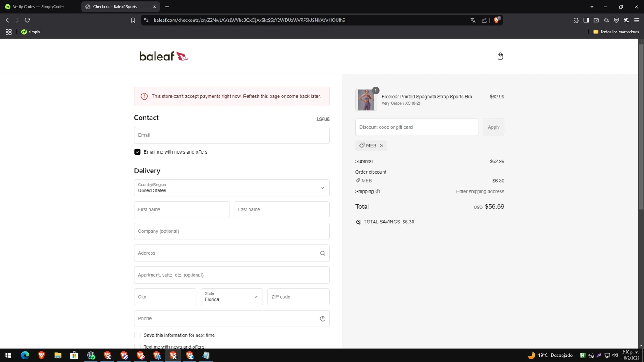Screen dimensions: 644x362
Task: Open the State dropdown showing Florida
Action: tap(232, 297)
